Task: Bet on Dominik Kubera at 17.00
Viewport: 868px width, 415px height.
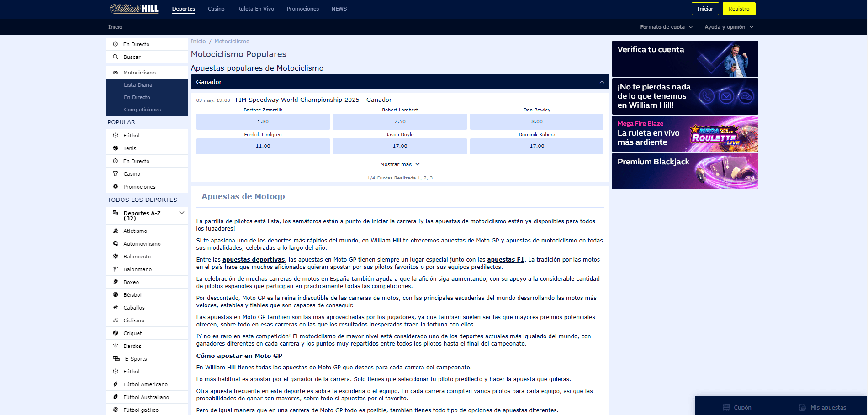Action: [537, 146]
